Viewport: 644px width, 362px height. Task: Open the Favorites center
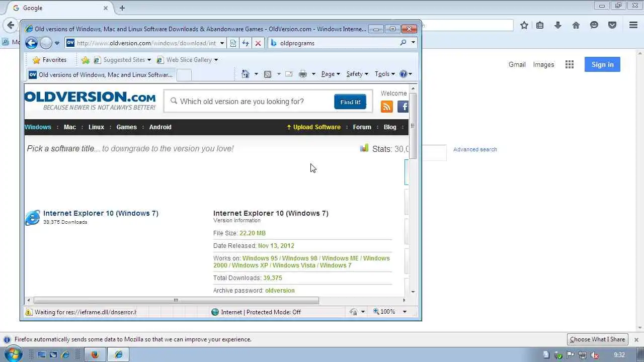(x=49, y=60)
